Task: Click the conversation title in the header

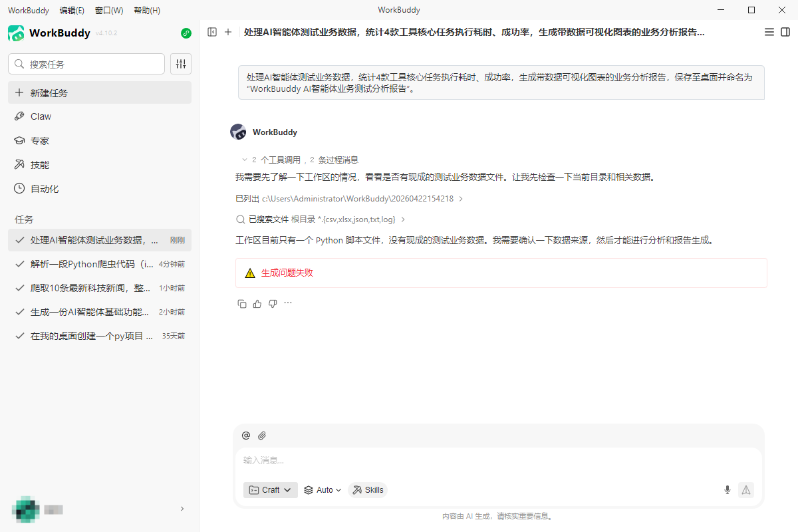Action: [x=474, y=32]
